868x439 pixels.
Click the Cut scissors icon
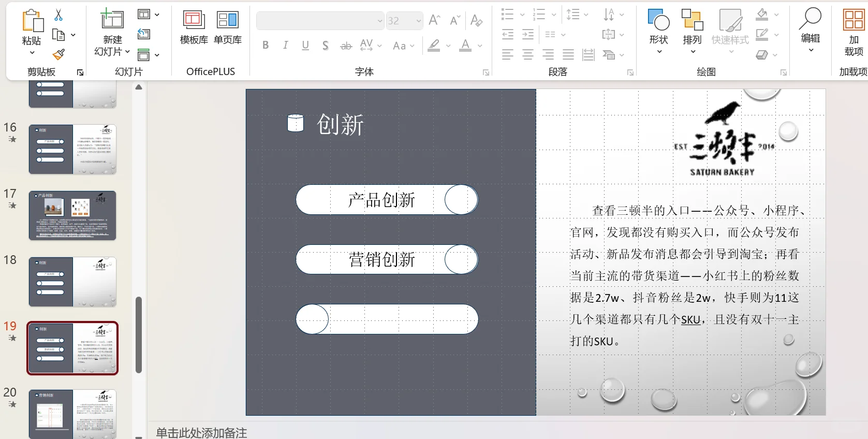(x=58, y=15)
